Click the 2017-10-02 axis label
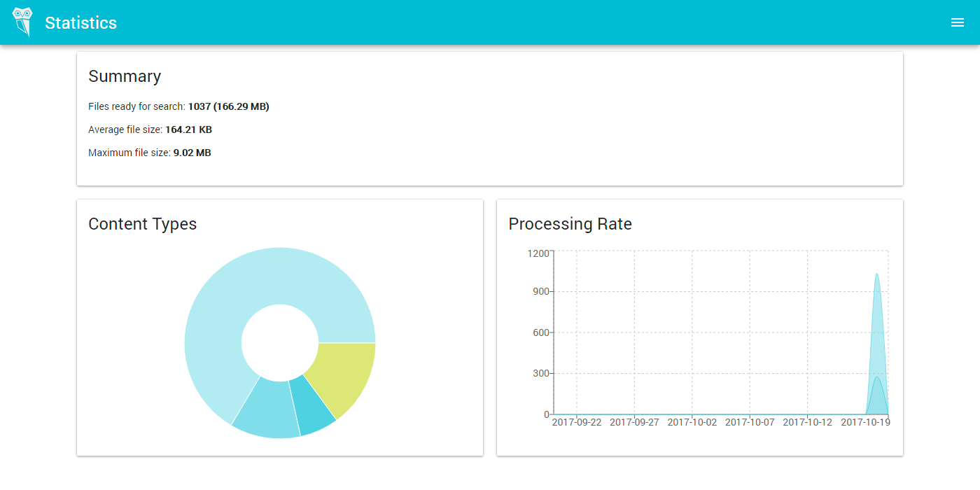 (692, 422)
